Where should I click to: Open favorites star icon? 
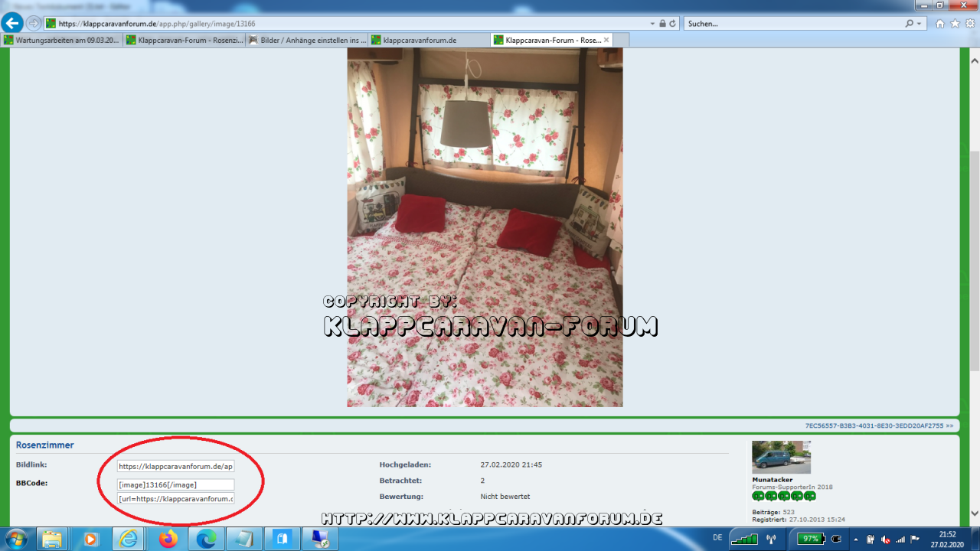point(955,24)
